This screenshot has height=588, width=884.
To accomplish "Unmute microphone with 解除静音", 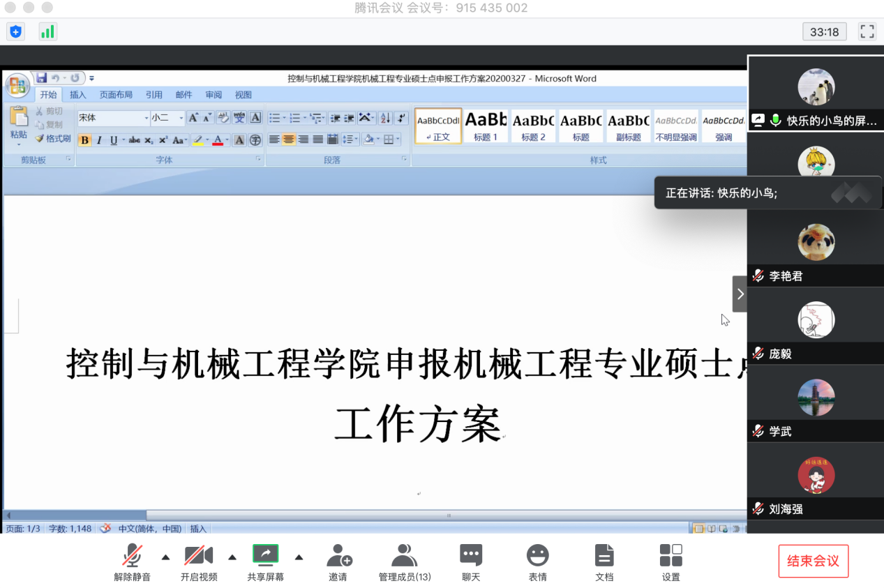I will point(132,563).
